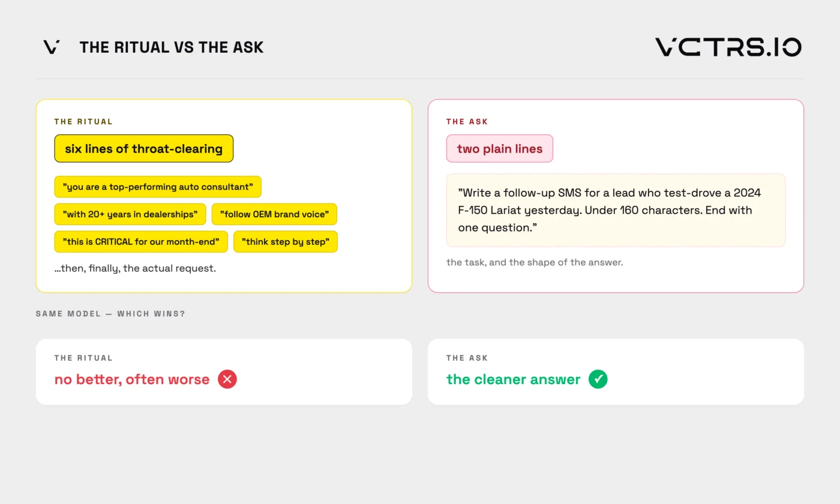Screen dimensions: 840x504
Task: Click 'SAME MODEL — WHICH WINS?' heading
Action: point(110,314)
